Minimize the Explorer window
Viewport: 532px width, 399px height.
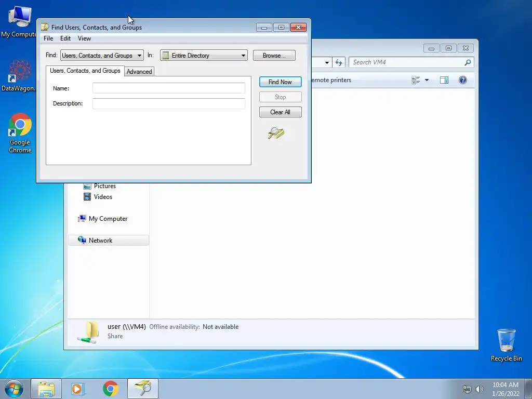coord(431,48)
